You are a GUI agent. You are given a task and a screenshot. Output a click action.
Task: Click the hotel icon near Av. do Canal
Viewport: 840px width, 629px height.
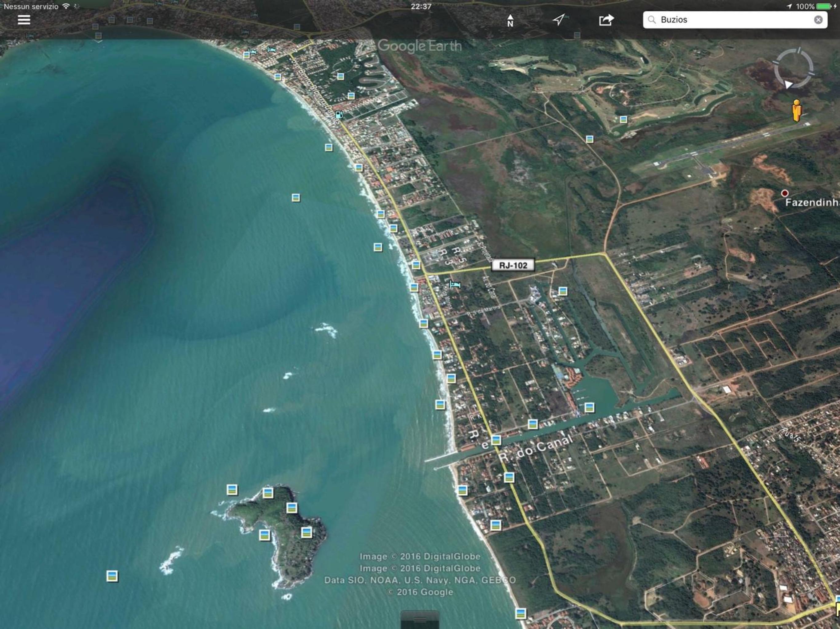(455, 284)
